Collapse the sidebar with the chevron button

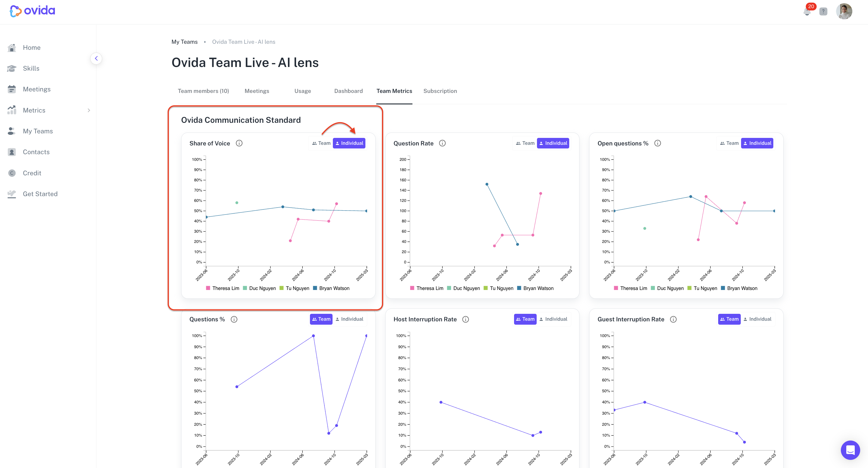click(x=96, y=58)
